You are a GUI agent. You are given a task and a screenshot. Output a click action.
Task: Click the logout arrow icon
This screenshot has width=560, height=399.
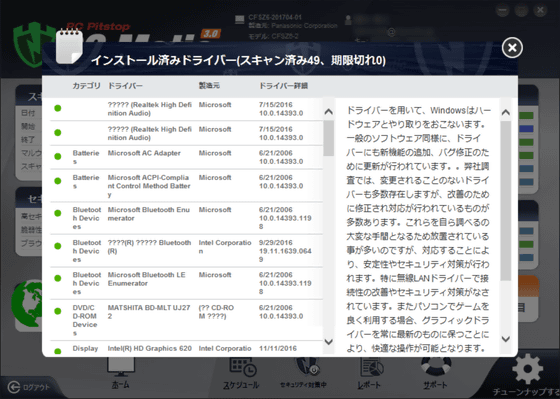pos(14,387)
